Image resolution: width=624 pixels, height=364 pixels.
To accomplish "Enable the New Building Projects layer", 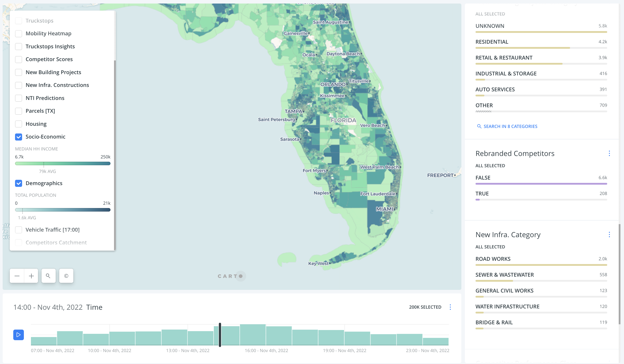I will (19, 72).
